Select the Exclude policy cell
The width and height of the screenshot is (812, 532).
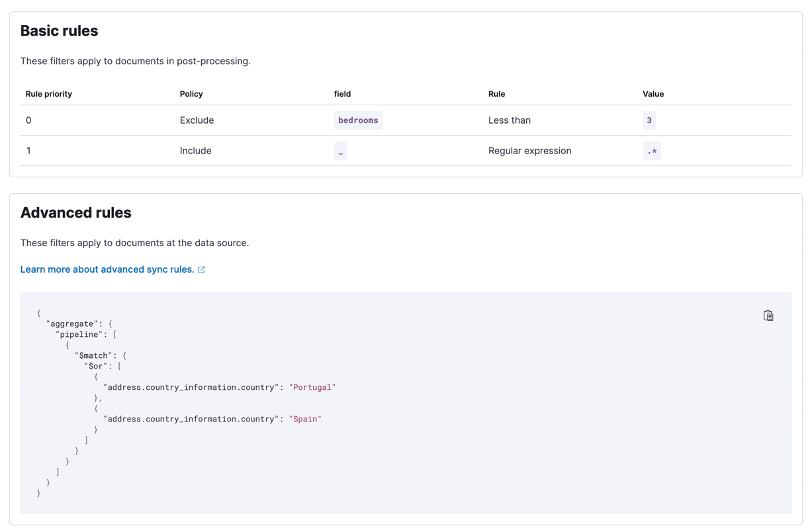coord(197,120)
